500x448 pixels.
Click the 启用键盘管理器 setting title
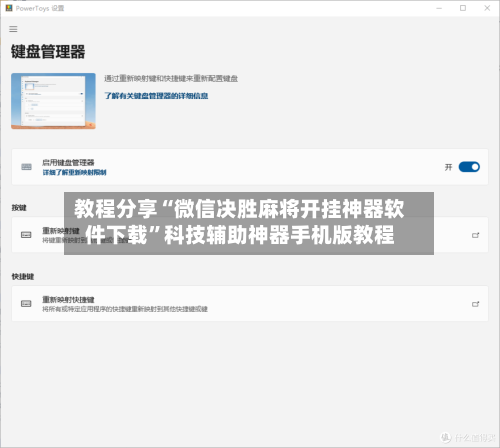click(x=68, y=162)
